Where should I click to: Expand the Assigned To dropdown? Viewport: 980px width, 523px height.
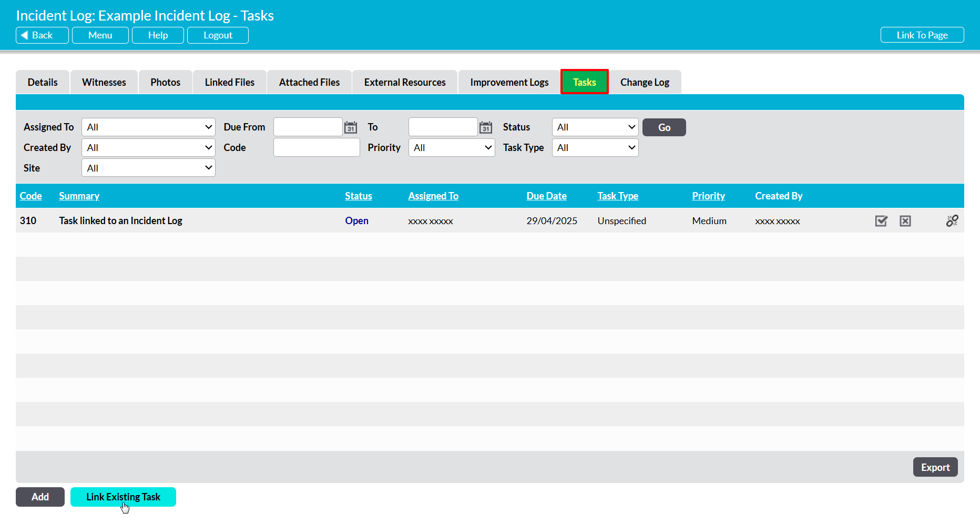pos(148,127)
